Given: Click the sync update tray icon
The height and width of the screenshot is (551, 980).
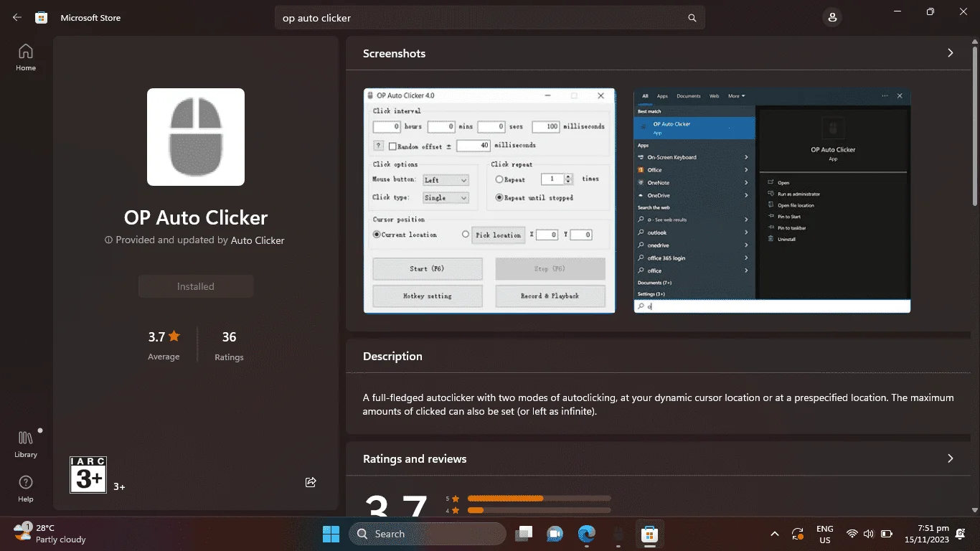Looking at the screenshot, I should (798, 534).
